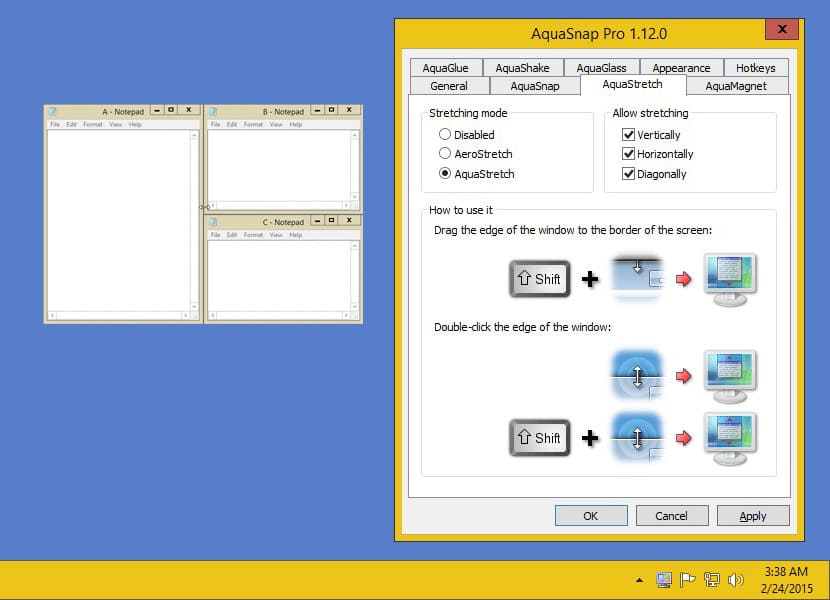
Task: Click the Cancel button
Action: click(672, 516)
